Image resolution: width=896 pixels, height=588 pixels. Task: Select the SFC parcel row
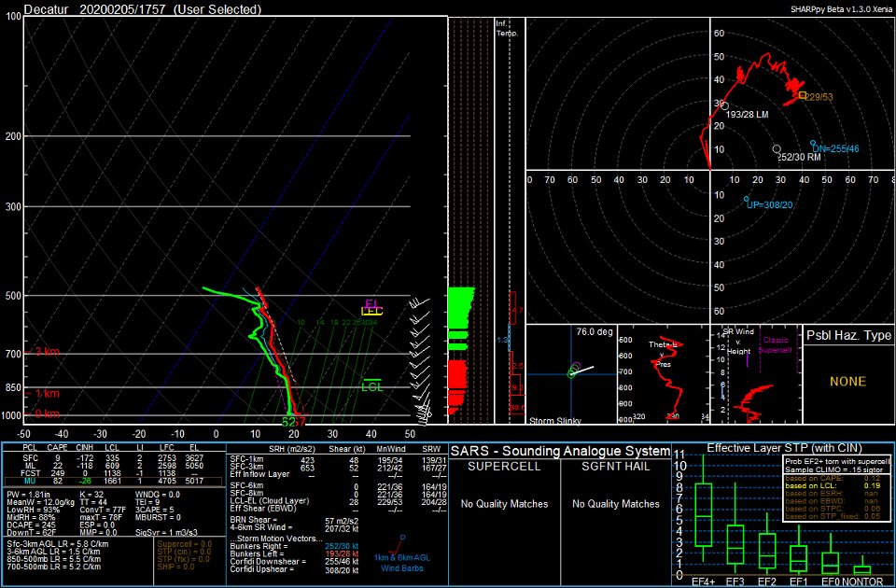113,457
